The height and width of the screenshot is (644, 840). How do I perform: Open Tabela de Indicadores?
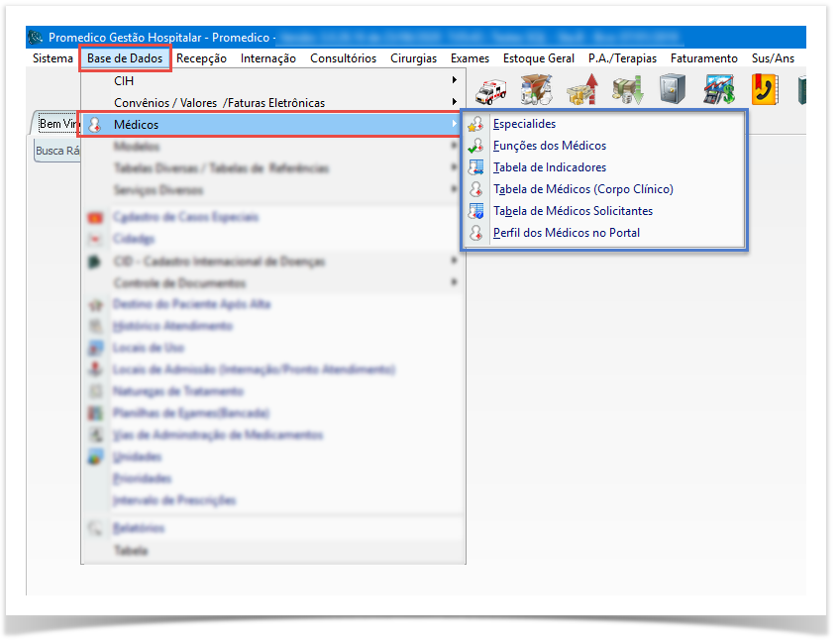(549, 167)
